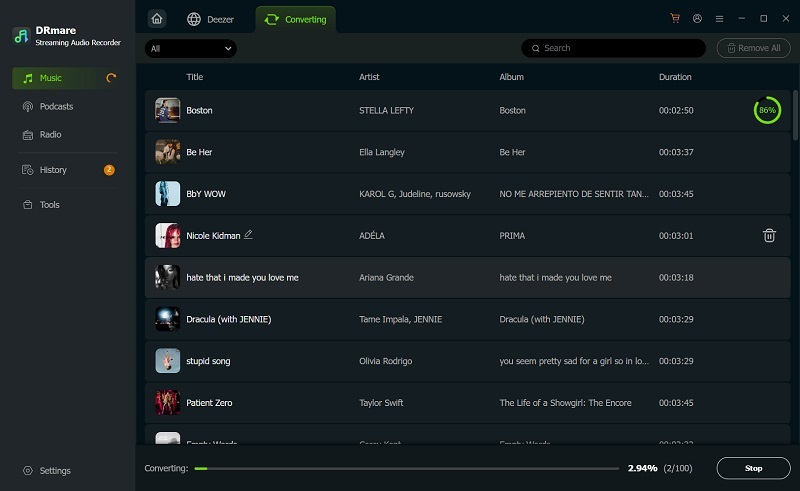
Task: Click artist Ariana Grande
Action: [x=386, y=278]
